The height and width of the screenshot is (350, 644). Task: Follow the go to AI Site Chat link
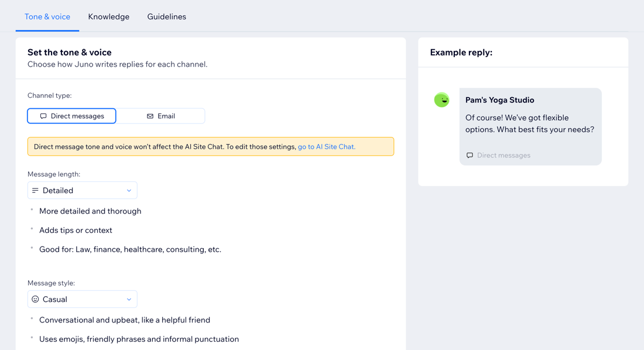click(326, 146)
